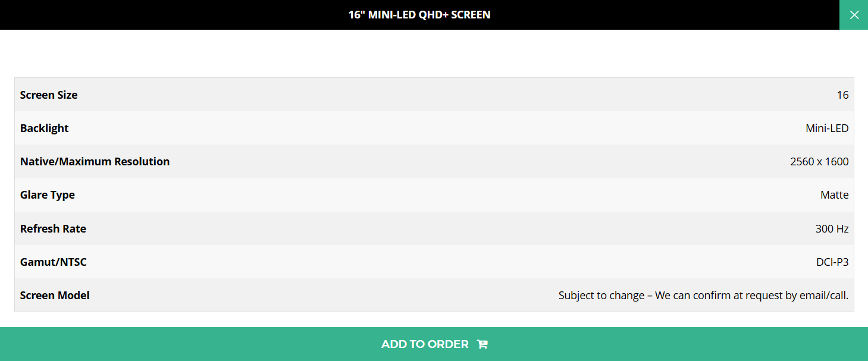Click the Screen Size row label

pos(49,95)
